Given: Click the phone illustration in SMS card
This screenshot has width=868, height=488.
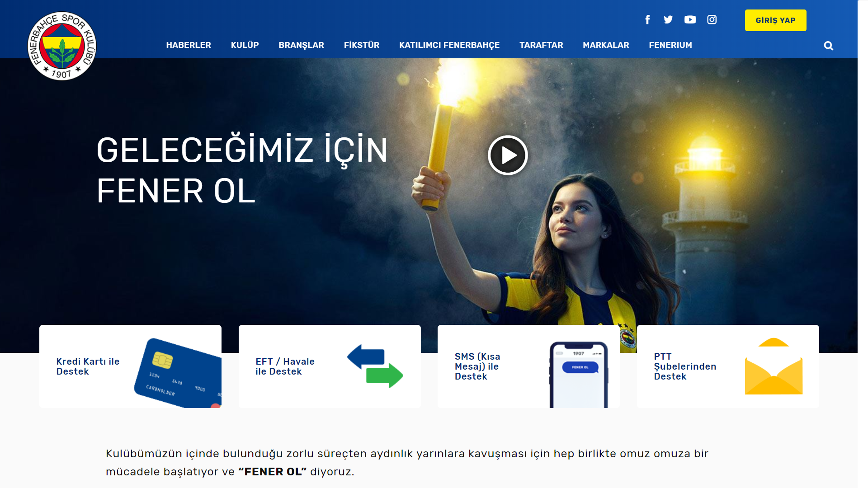Looking at the screenshot, I should point(579,375).
